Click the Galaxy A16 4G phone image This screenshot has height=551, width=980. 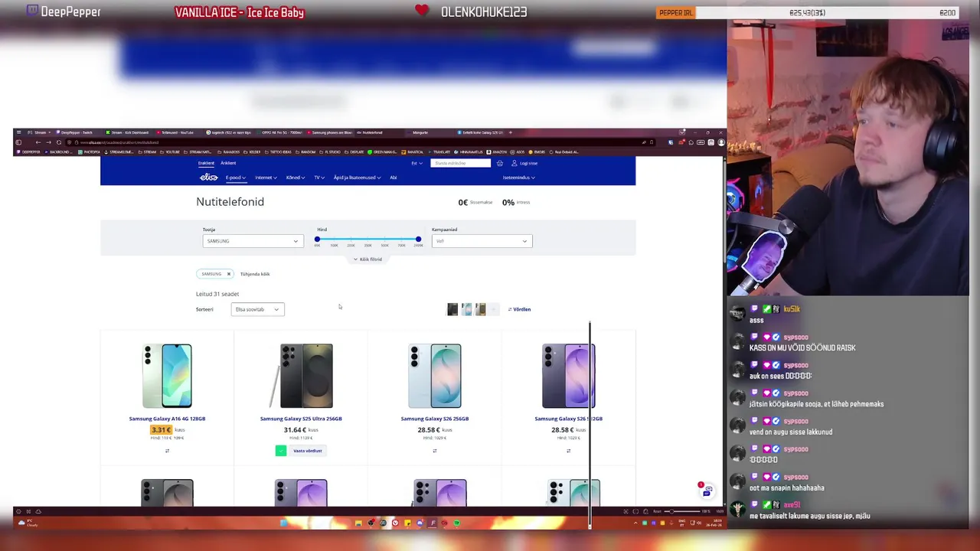(x=167, y=376)
